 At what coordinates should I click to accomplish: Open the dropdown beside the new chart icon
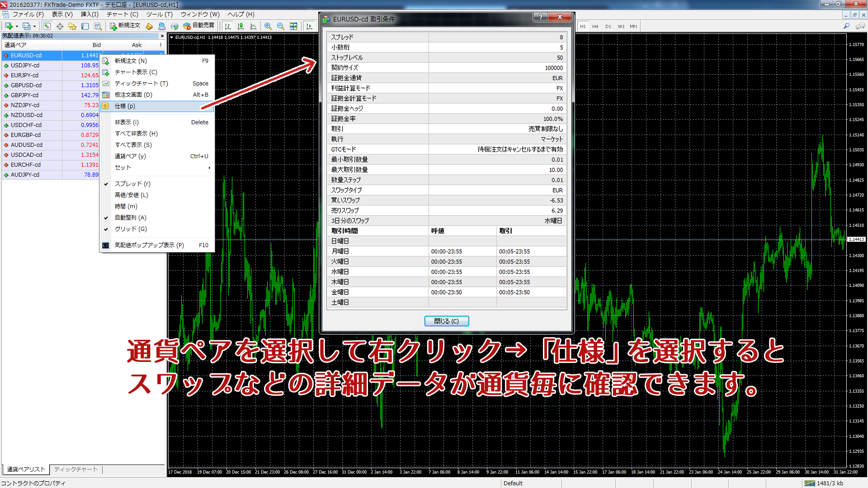coord(17,26)
